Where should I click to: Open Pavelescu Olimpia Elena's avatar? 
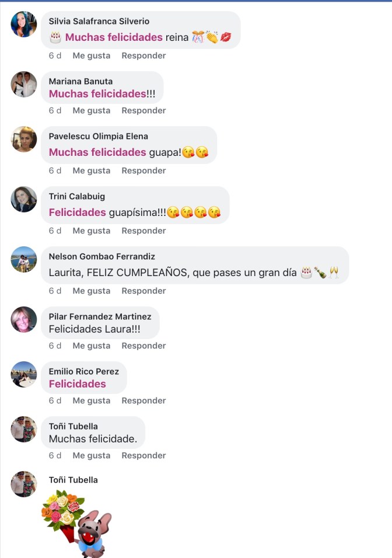click(24, 139)
